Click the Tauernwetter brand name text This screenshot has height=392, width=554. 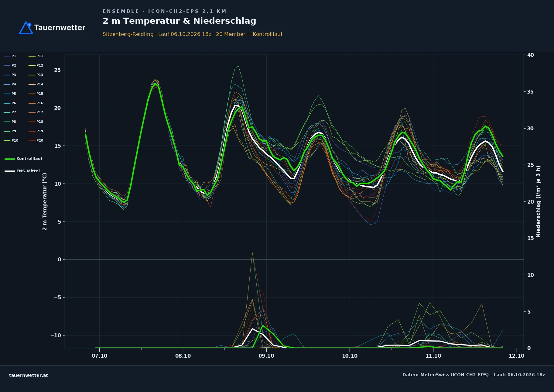(60, 28)
